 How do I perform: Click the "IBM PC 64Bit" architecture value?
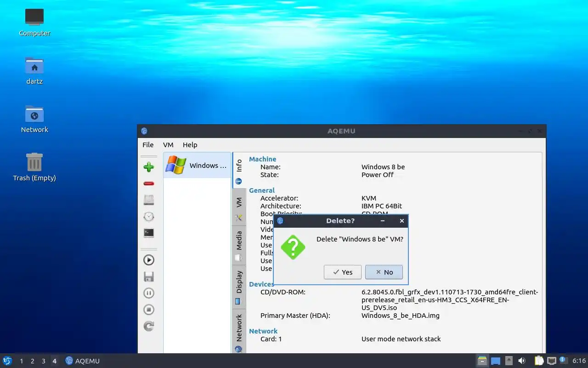[382, 206]
